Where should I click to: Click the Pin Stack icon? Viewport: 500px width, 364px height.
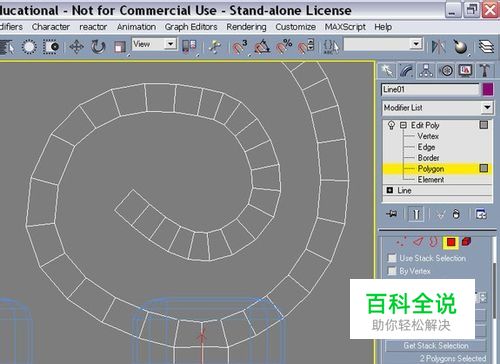click(x=392, y=214)
